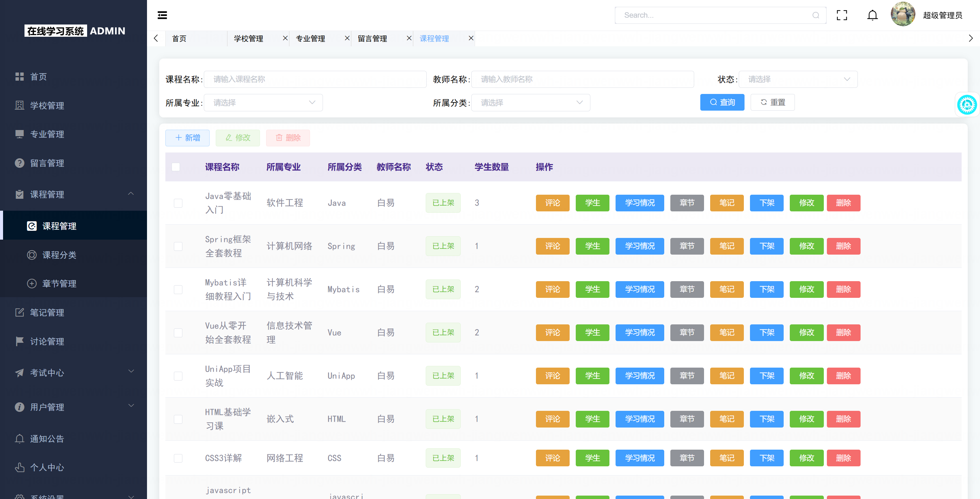Viewport: 980px width, 499px height.
Task: Expand the 所属专业 select box
Action: [263, 103]
